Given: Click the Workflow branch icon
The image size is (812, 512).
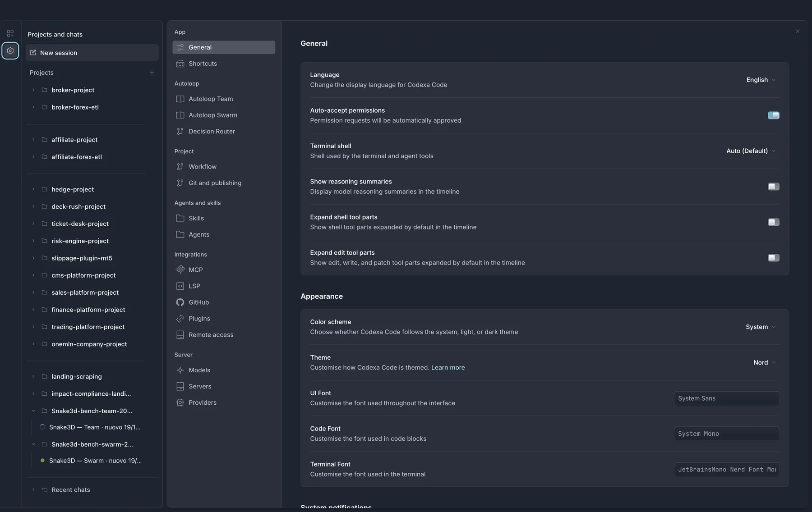Looking at the screenshot, I should (x=180, y=166).
